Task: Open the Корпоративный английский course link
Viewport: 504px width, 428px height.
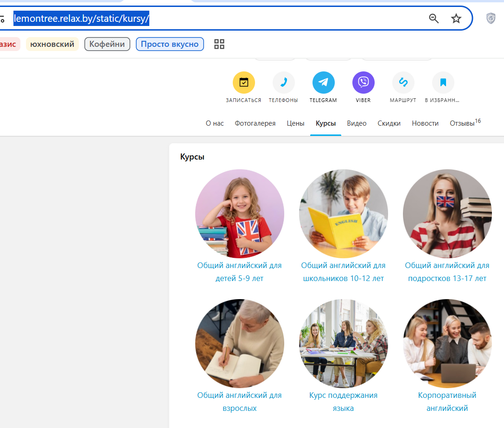Action: click(447, 402)
